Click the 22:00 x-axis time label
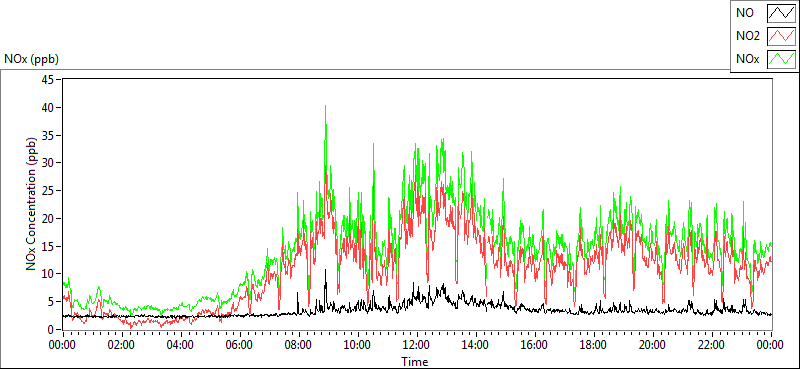 pos(712,345)
